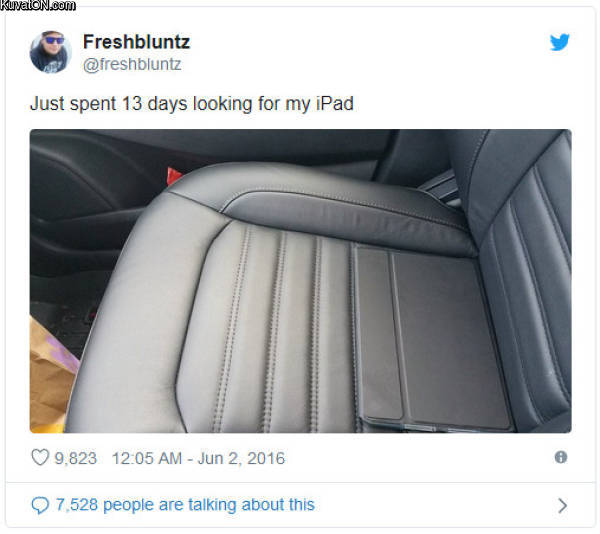Click the camouflaged iPad on the car seat

pyautogui.click(x=430, y=337)
